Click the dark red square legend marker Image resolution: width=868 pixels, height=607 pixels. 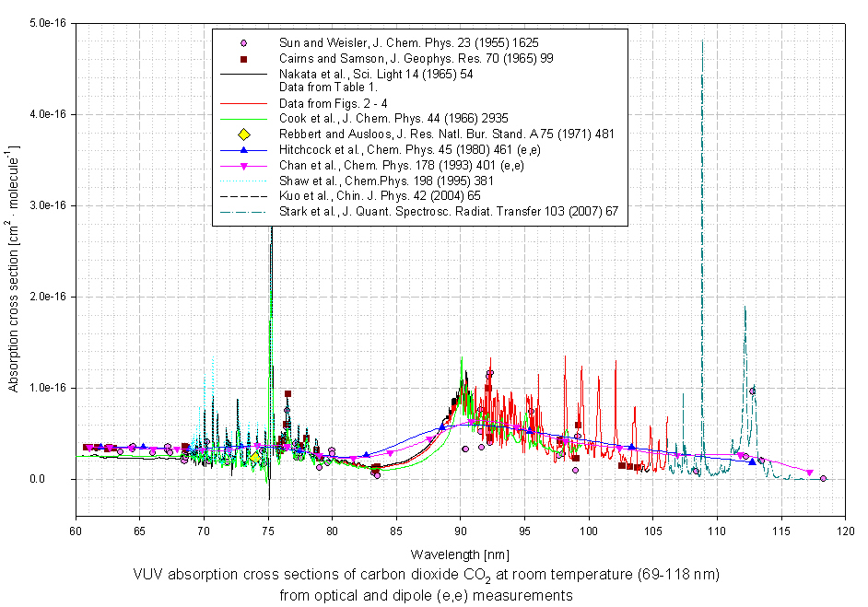pos(244,58)
